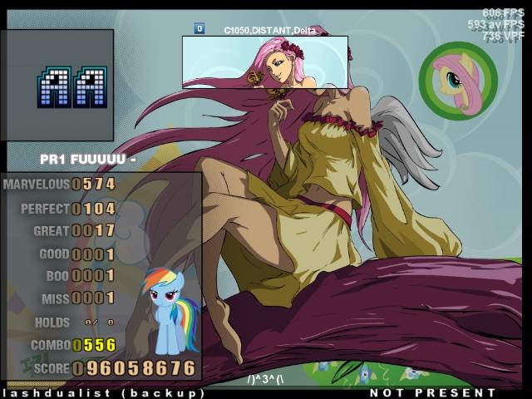Click the Fluttershy circular avatar
The height and width of the screenshot is (399, 532).
458,81
